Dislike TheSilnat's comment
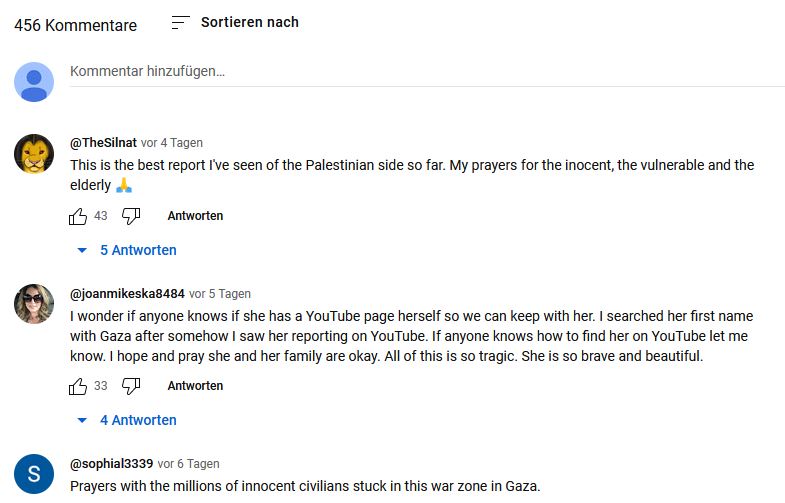 131,216
